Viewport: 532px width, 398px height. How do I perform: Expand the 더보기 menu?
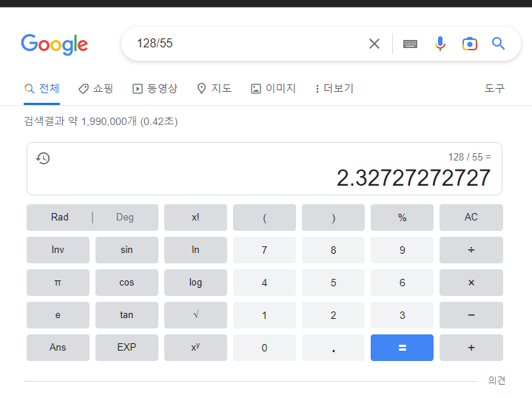point(334,89)
